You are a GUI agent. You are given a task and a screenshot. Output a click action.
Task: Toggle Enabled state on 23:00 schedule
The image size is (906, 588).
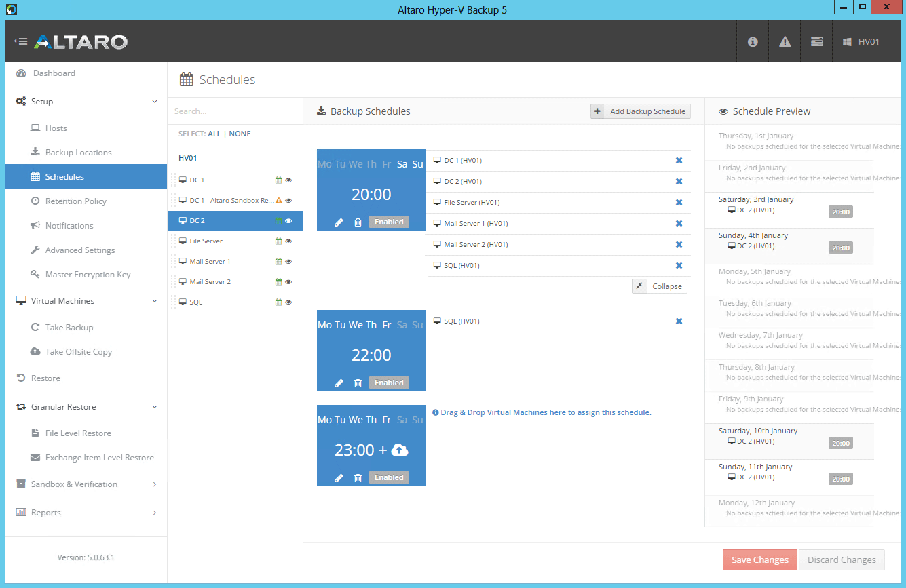pos(389,477)
